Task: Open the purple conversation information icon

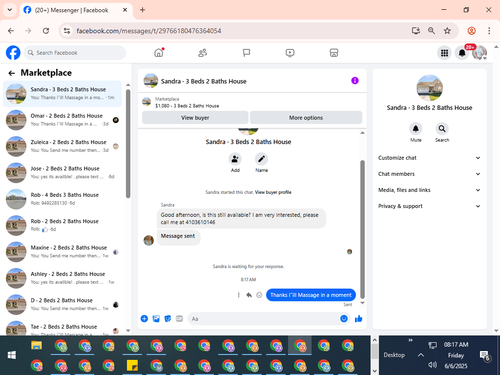Action: (x=355, y=81)
